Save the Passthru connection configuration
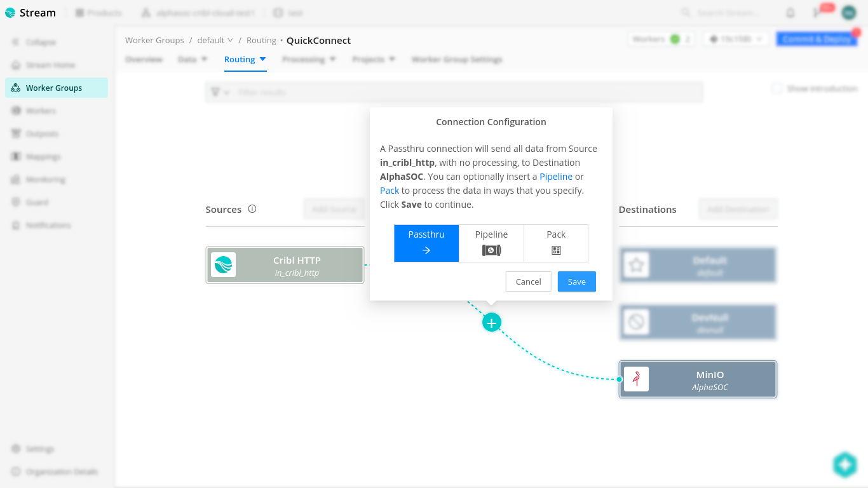868x488 pixels. click(576, 281)
